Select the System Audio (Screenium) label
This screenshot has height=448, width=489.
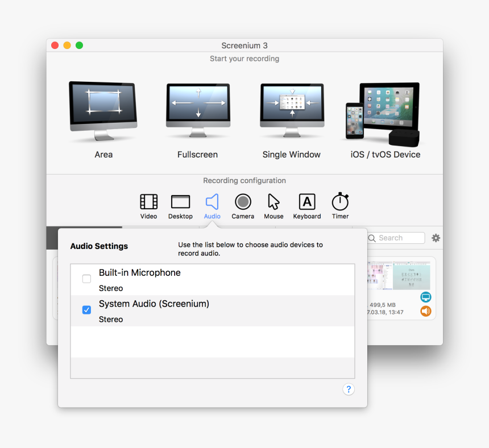pyautogui.click(x=154, y=304)
